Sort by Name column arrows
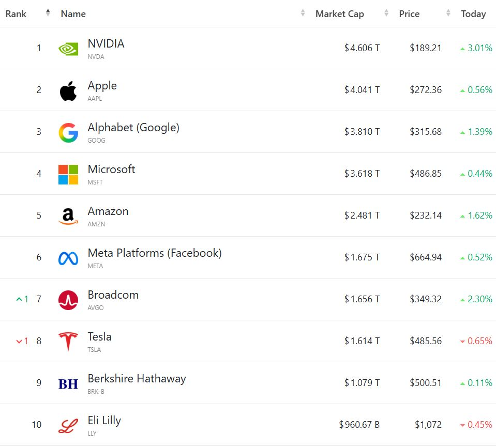The height and width of the screenshot is (448, 496). (x=303, y=13)
